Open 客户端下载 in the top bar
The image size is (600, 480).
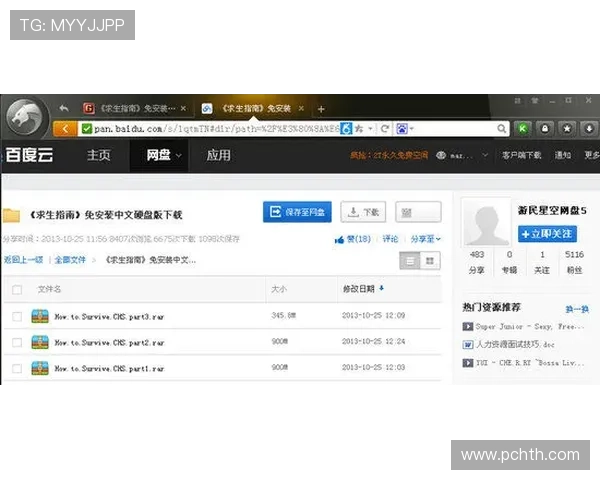click(522, 155)
